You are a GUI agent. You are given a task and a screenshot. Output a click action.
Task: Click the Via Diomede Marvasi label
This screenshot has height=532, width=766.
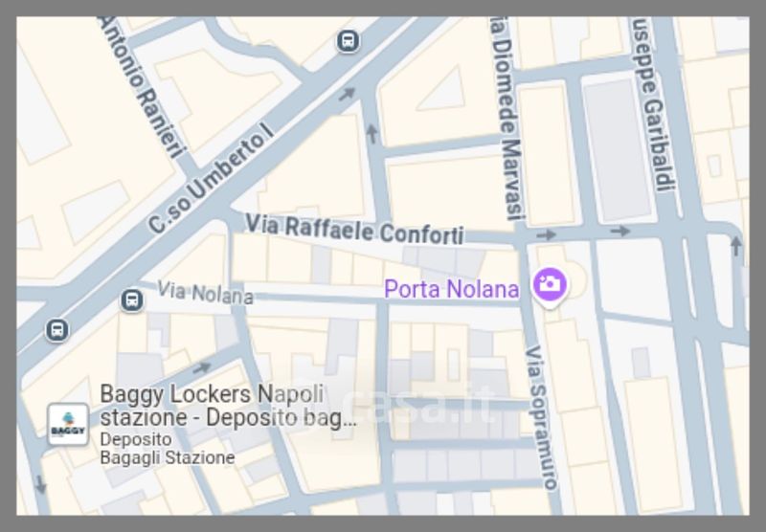[x=507, y=120]
